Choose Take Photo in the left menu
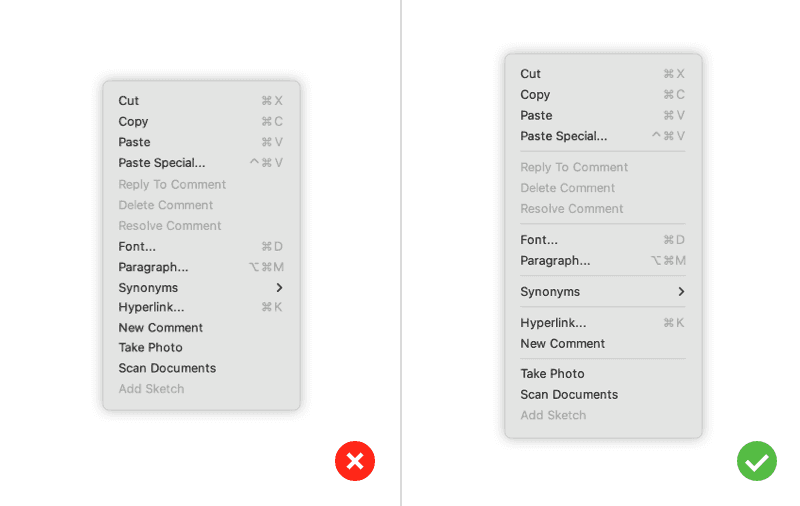This screenshot has height=506, width=800. tap(150, 348)
